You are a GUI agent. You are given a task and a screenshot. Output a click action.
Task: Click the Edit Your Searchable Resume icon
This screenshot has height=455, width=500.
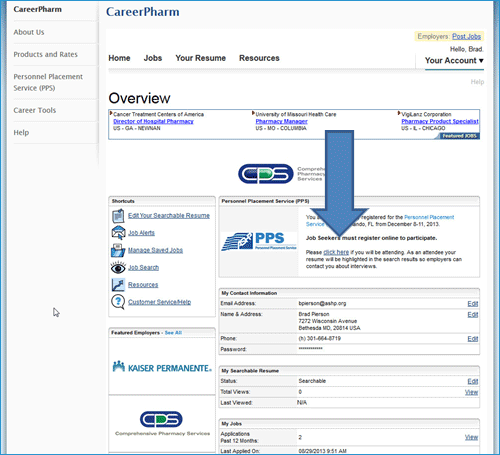pyautogui.click(x=118, y=216)
